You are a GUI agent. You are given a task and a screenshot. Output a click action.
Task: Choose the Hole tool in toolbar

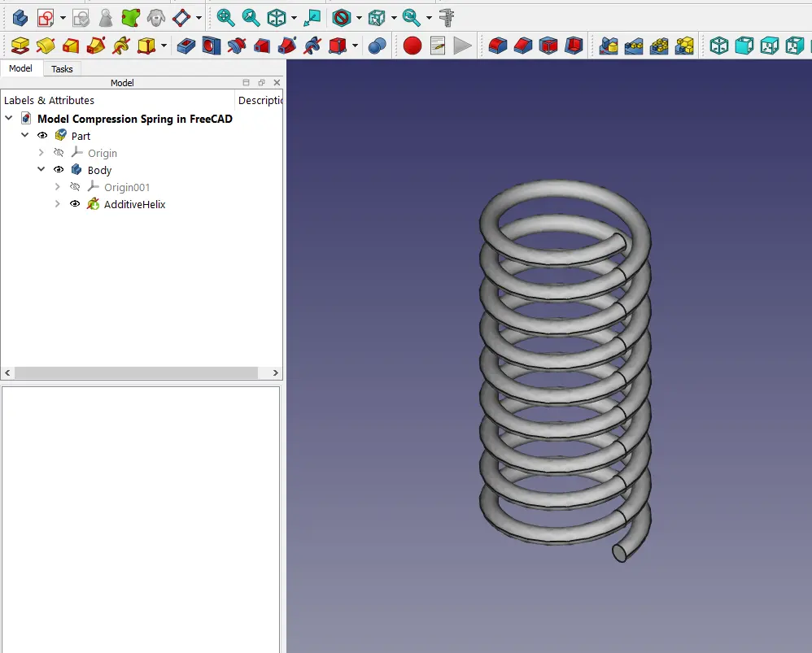(x=212, y=46)
